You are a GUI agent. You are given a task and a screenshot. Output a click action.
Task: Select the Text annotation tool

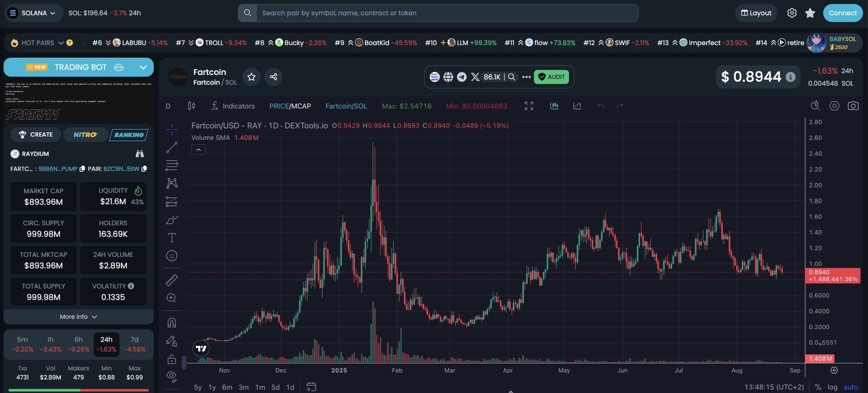[172, 238]
